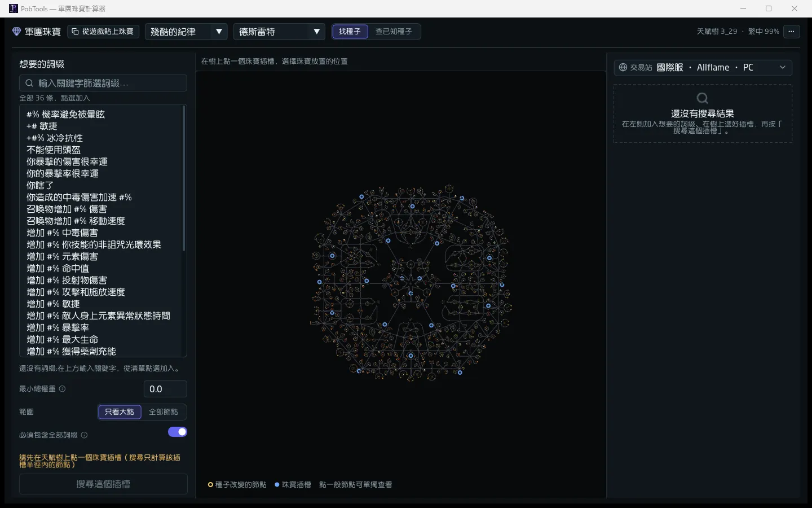Add modifier 增加 #% 最大生命
The width and height of the screenshot is (812, 508).
coord(101,339)
